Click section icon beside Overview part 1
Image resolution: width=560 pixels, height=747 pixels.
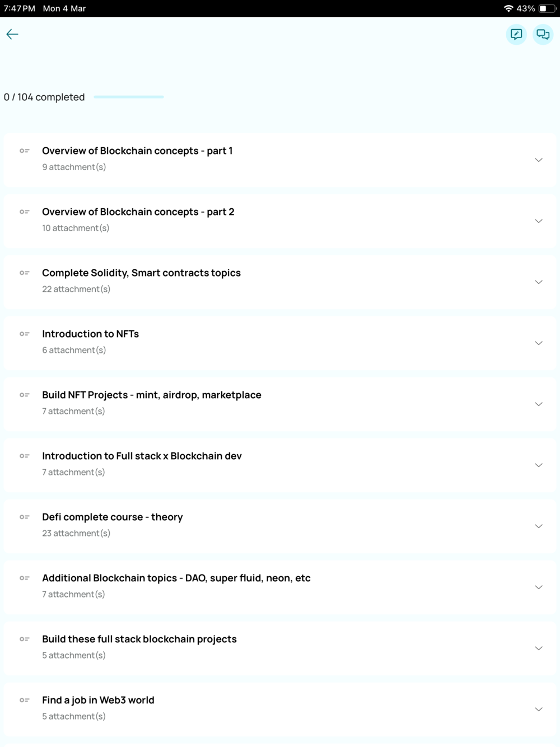click(25, 151)
